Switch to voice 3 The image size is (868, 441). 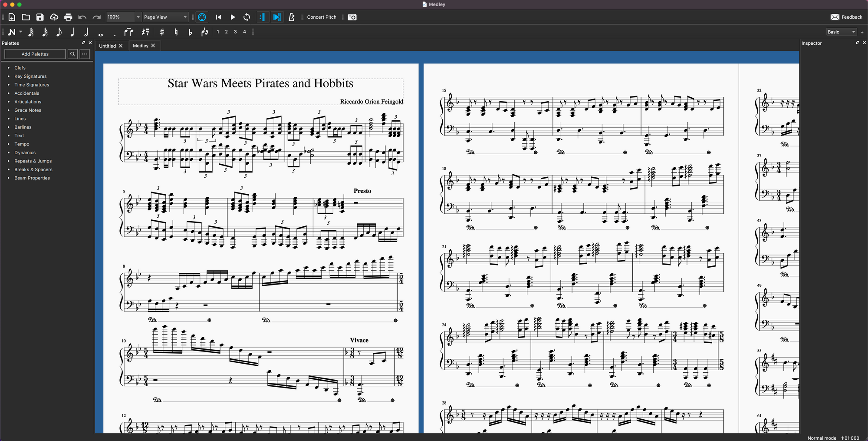pyautogui.click(x=235, y=32)
